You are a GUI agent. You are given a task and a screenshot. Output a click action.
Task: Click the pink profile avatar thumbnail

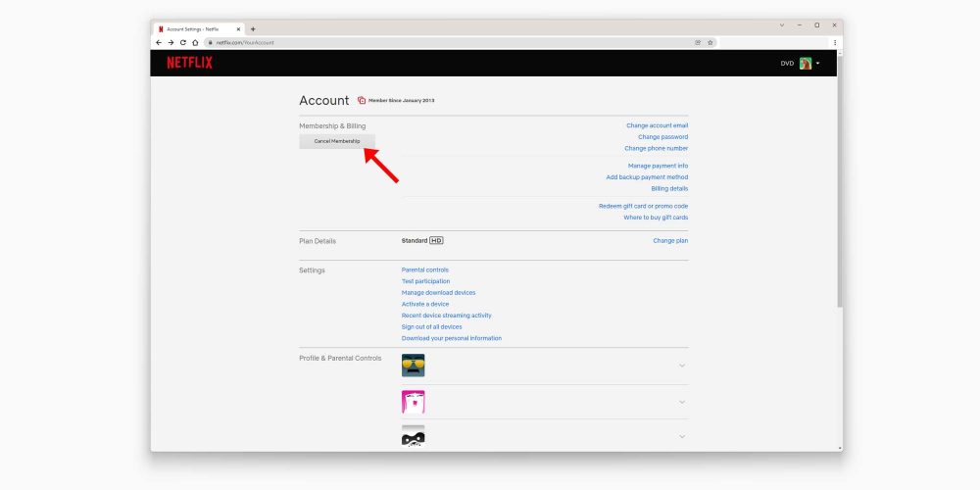[x=414, y=402]
